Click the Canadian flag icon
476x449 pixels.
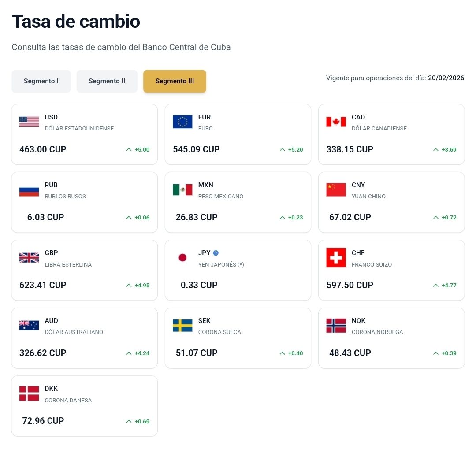pos(336,122)
